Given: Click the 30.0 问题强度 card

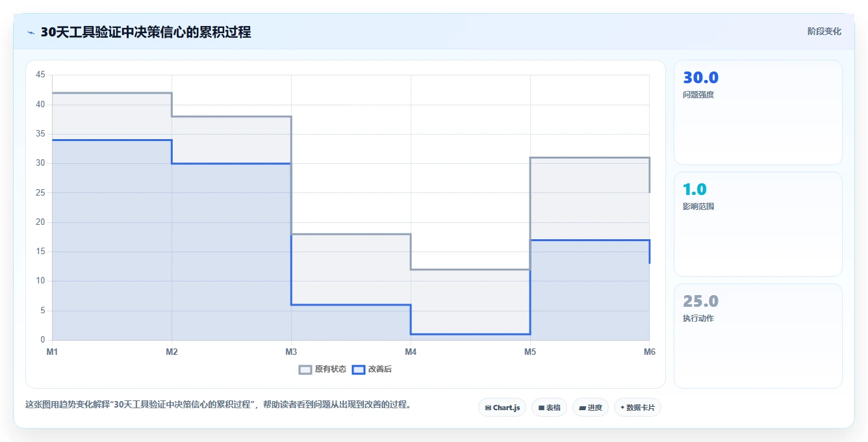Looking at the screenshot, I should coord(758,112).
